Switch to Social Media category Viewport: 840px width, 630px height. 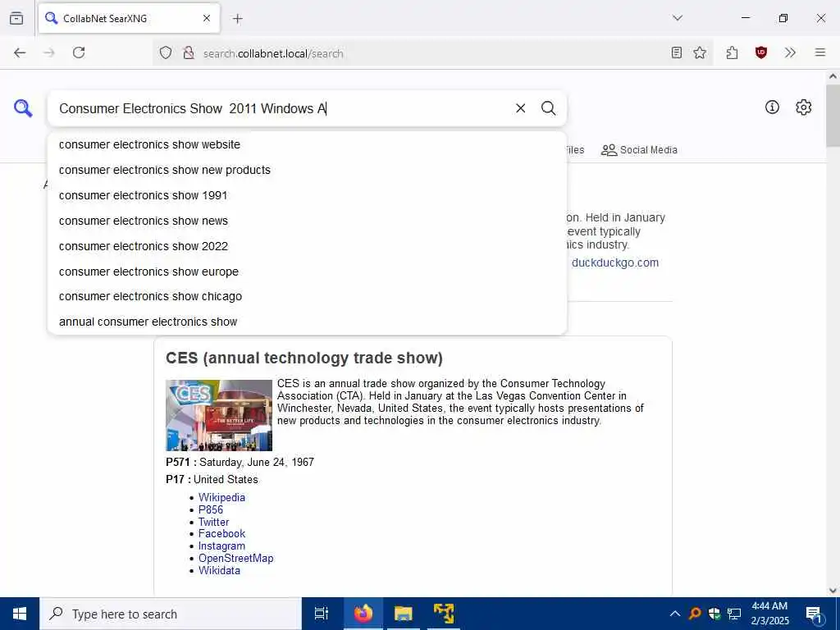point(639,150)
